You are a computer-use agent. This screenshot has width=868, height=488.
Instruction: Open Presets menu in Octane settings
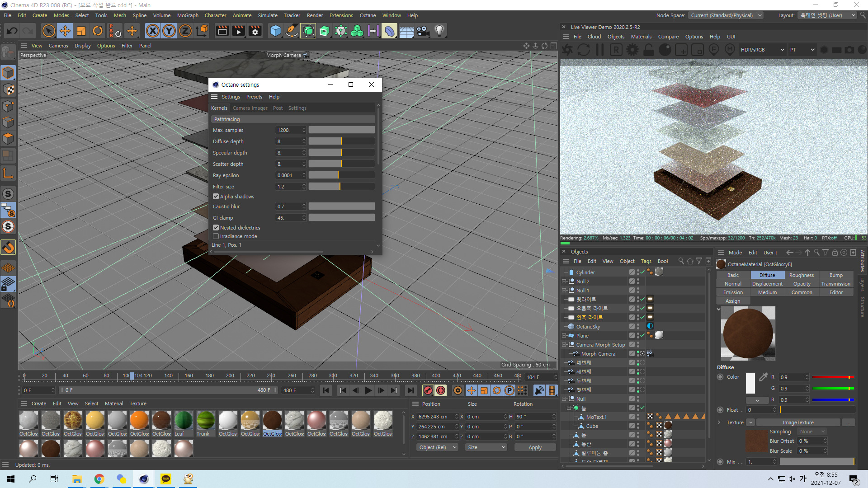[x=254, y=97]
